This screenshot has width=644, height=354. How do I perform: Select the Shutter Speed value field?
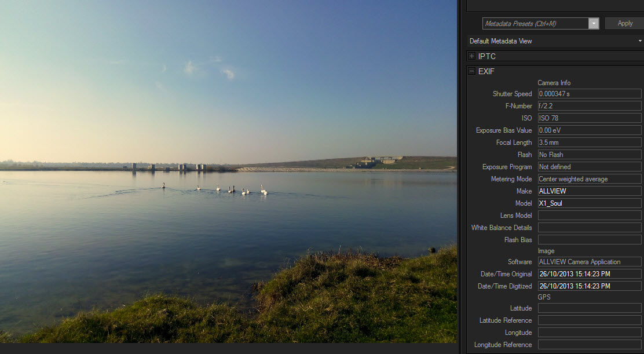point(590,94)
